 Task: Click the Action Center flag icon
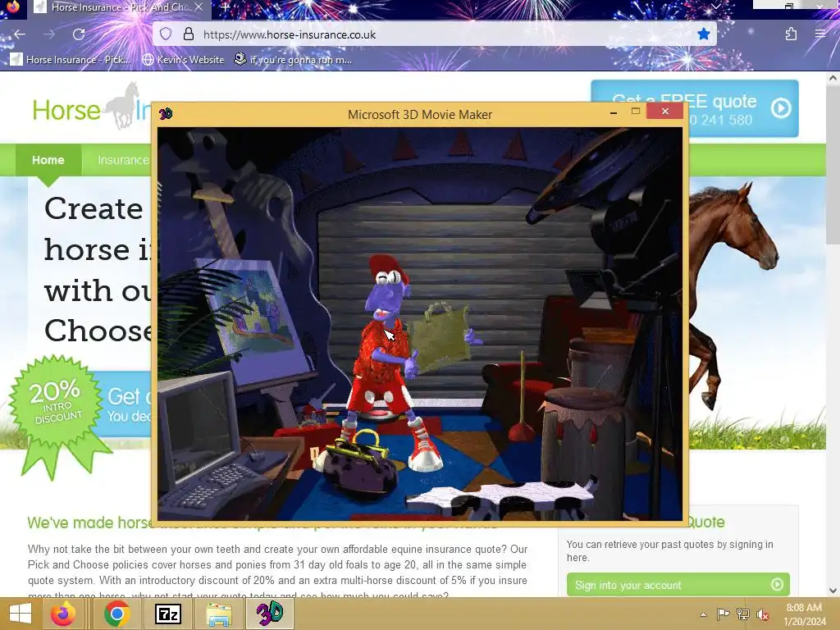pos(724,614)
